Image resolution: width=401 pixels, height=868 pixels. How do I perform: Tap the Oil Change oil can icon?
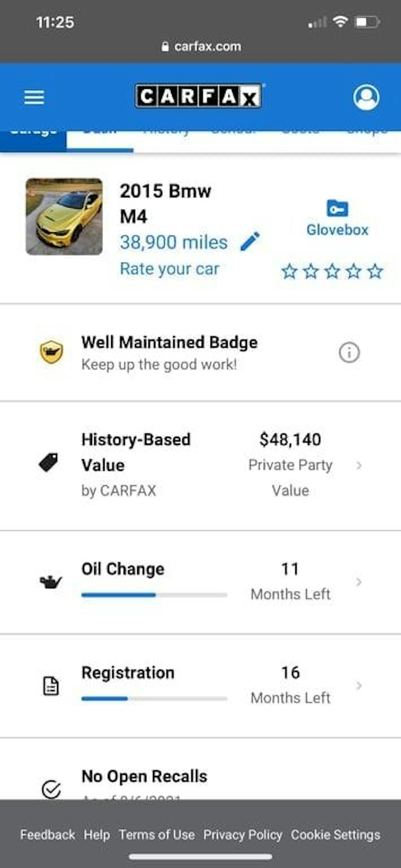click(x=51, y=582)
